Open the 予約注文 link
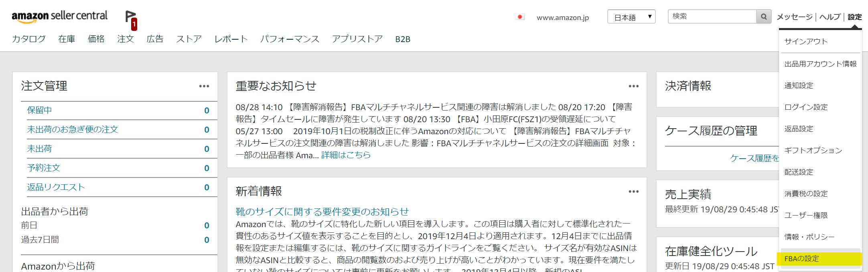Image resolution: width=868 pixels, height=272 pixels. point(44,168)
